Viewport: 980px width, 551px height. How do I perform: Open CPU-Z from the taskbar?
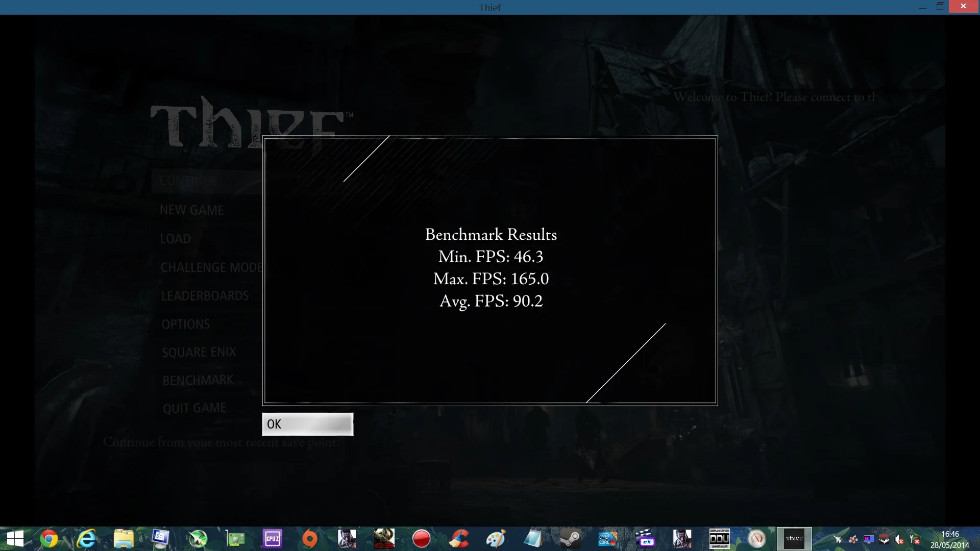pos(273,539)
